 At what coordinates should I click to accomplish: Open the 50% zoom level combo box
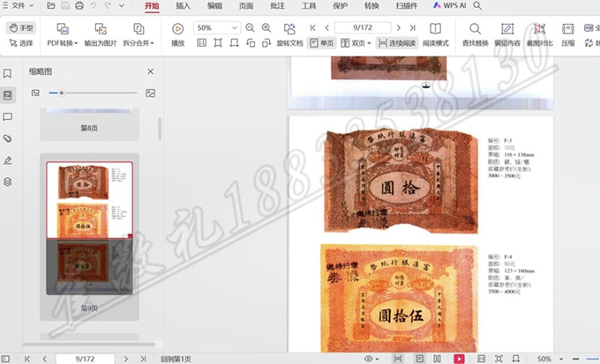(217, 27)
